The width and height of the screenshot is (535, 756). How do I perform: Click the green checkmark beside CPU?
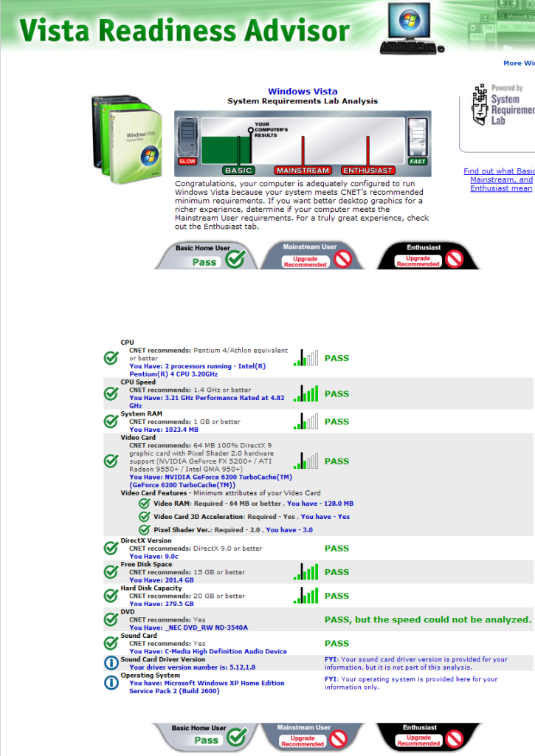[x=111, y=358]
